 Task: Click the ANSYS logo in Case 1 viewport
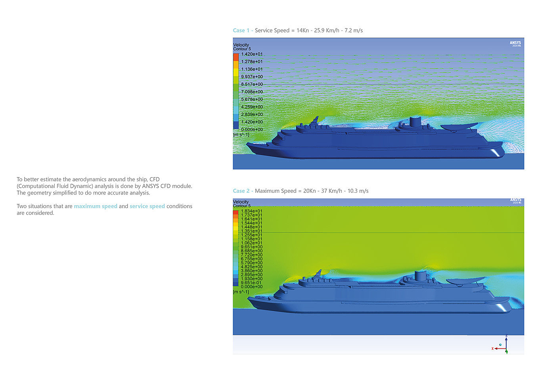(x=515, y=43)
